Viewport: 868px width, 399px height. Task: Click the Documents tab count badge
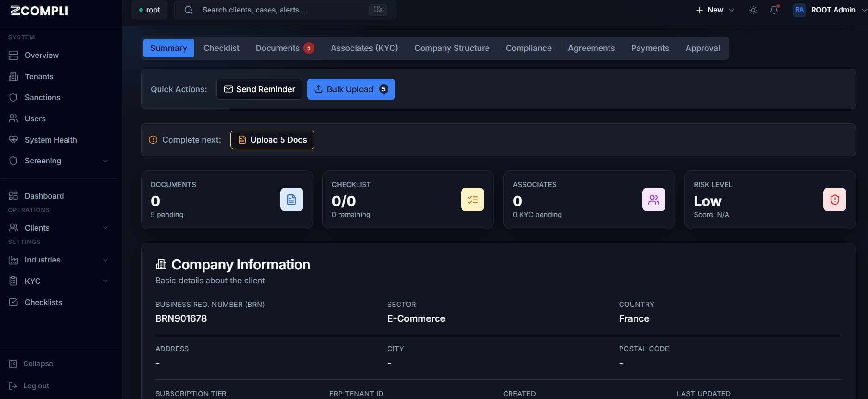tap(309, 48)
